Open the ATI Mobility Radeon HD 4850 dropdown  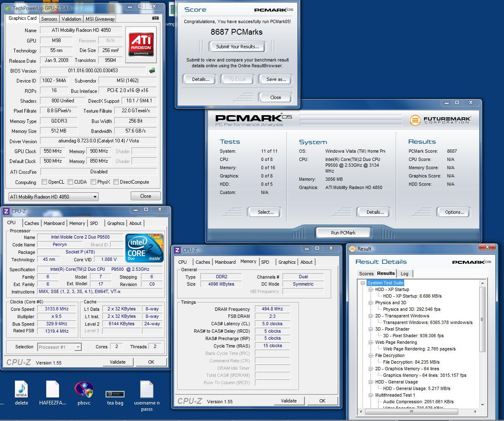(x=53, y=196)
